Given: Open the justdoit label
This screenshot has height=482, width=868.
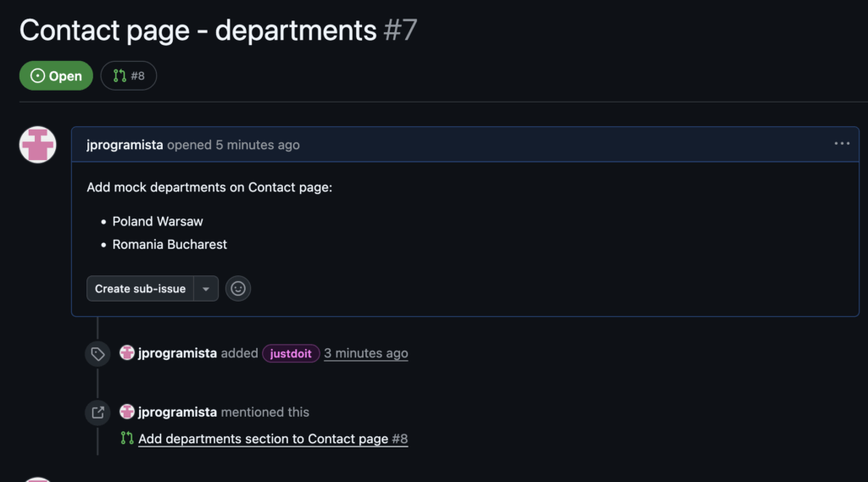Looking at the screenshot, I should (x=291, y=353).
